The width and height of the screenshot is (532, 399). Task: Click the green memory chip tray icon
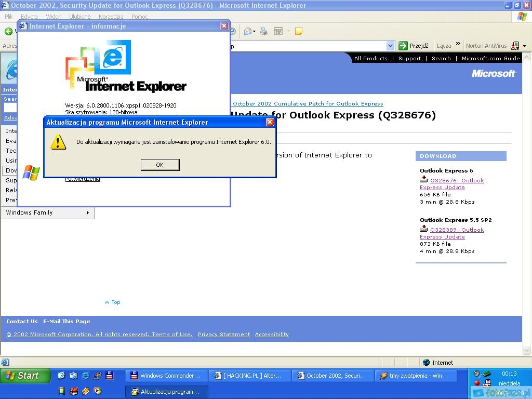click(x=487, y=374)
